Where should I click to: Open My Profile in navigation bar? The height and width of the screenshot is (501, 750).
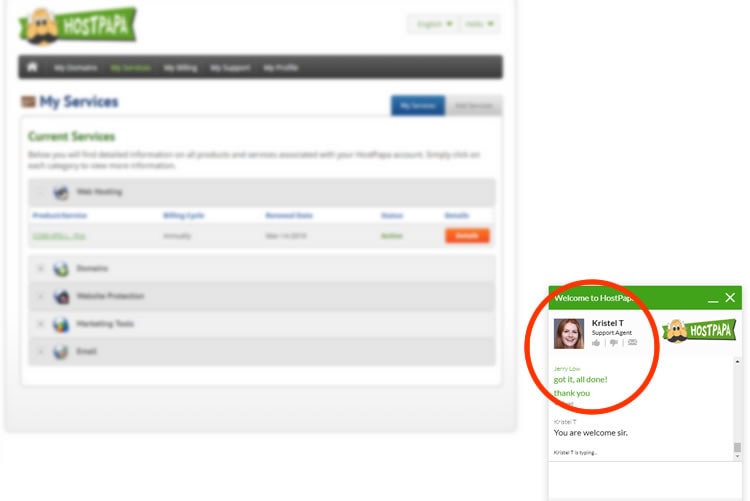tap(281, 67)
